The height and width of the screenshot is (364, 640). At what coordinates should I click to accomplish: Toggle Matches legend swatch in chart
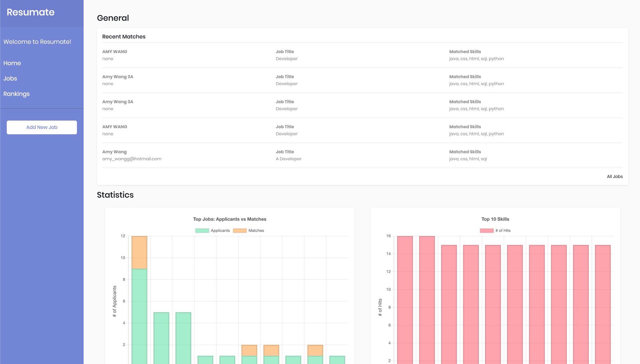pyautogui.click(x=240, y=230)
